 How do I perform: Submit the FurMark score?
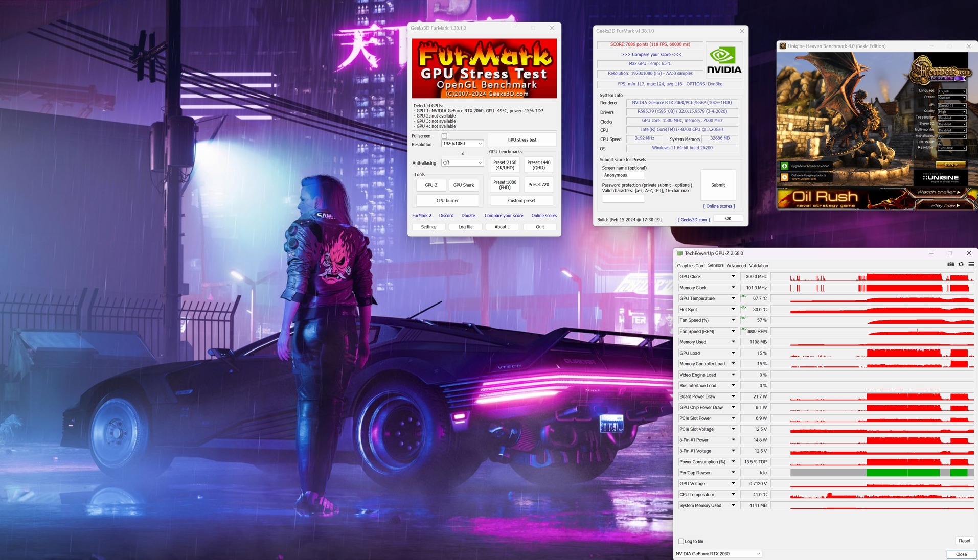pyautogui.click(x=718, y=185)
